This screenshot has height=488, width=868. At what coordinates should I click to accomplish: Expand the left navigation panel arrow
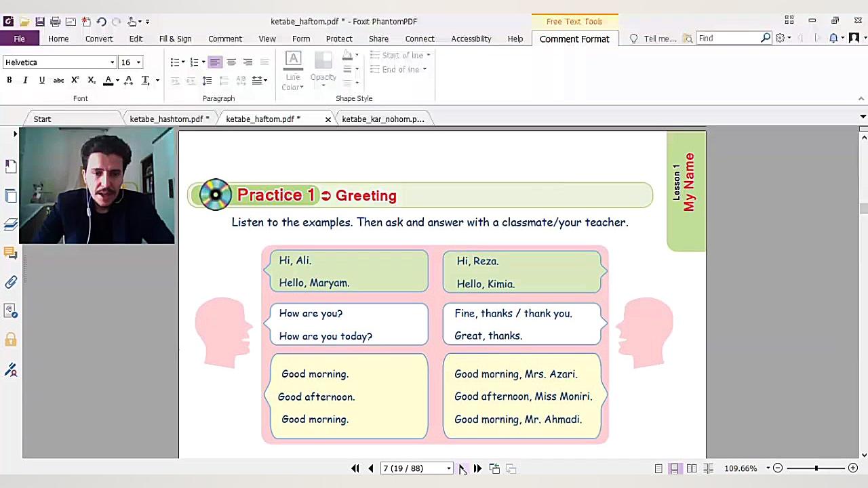tap(15, 134)
